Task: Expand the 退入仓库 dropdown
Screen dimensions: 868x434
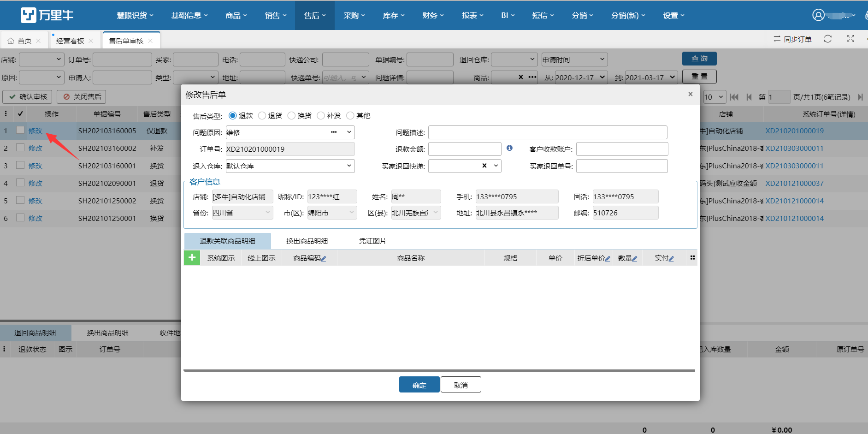Action: (349, 166)
